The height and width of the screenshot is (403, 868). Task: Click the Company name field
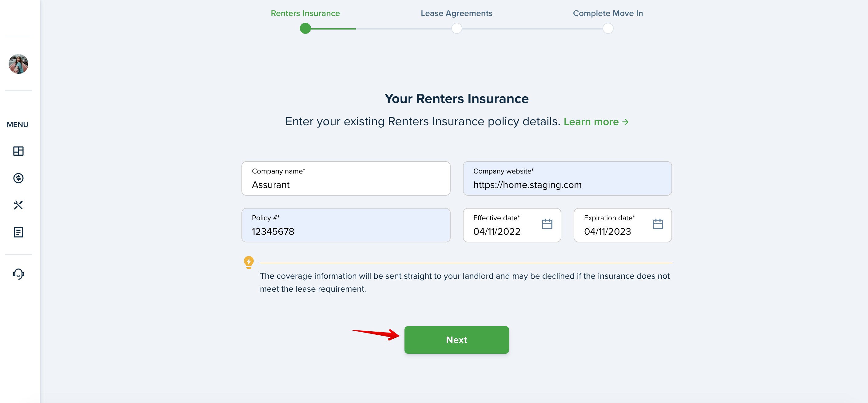(346, 178)
